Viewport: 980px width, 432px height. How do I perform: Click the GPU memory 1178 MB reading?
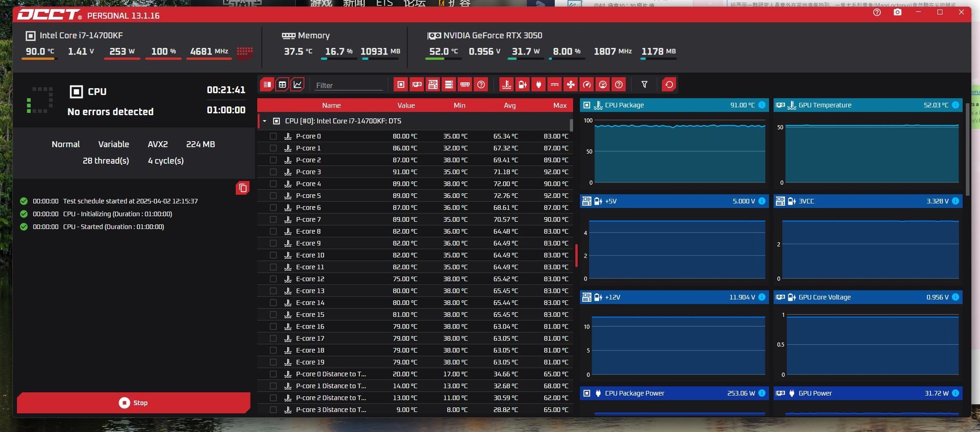pyautogui.click(x=658, y=52)
